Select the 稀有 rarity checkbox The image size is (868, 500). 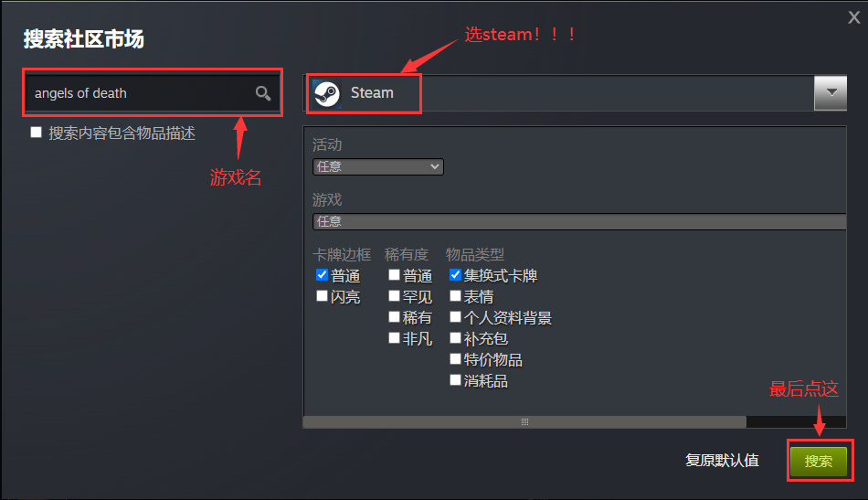[394, 316]
